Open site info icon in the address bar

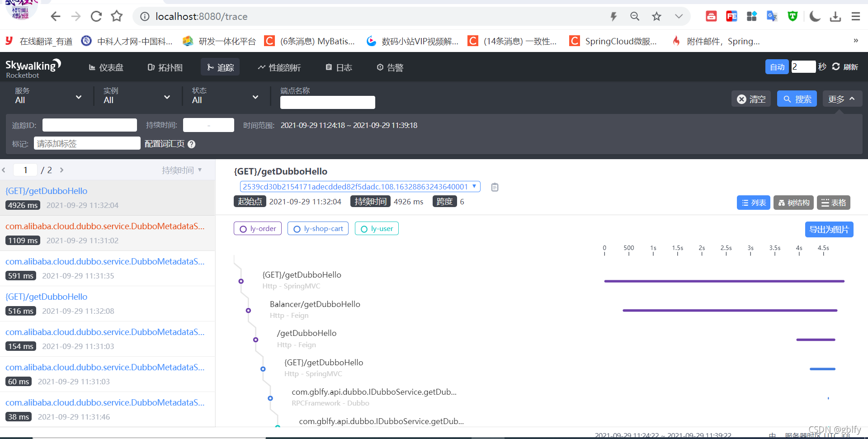145,17
